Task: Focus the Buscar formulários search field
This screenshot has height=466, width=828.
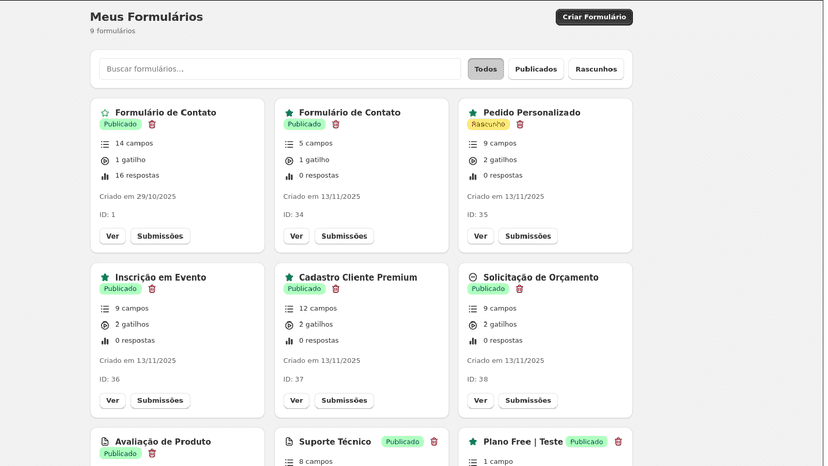Action: tap(280, 69)
